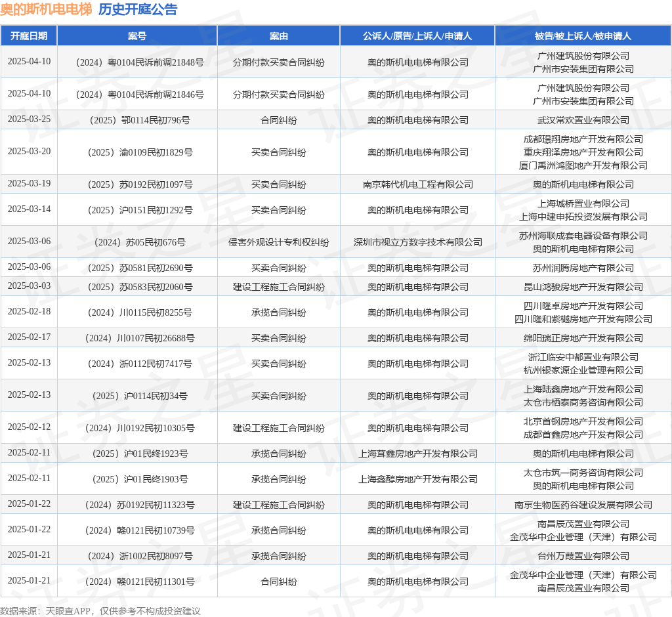The width and height of the screenshot is (672, 617).
Task: Click defendant 太仓市筑一商务咨询有限公司
Action: [x=583, y=473]
